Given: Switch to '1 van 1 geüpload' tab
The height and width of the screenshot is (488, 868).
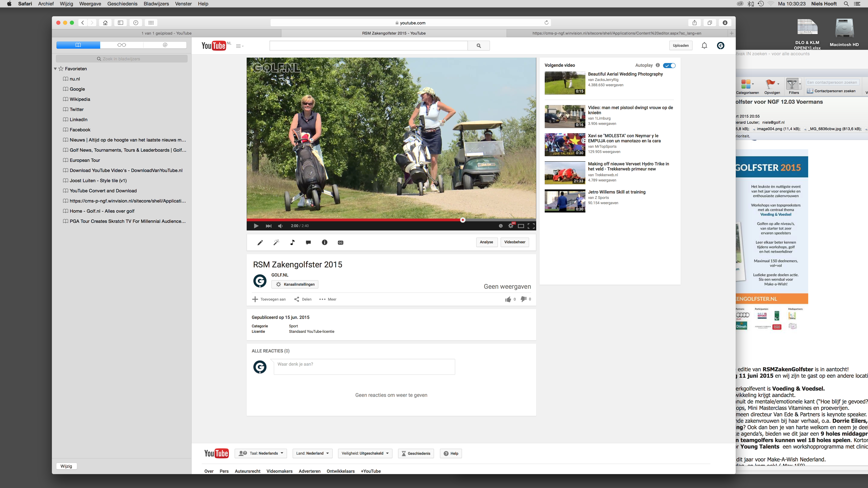Looking at the screenshot, I should (166, 33).
